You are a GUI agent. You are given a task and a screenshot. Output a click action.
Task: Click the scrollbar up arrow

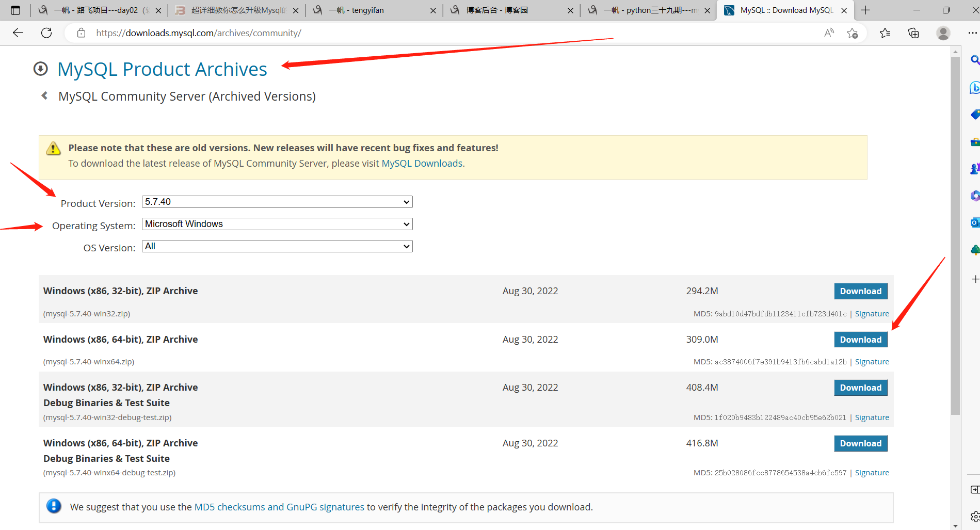point(955,52)
